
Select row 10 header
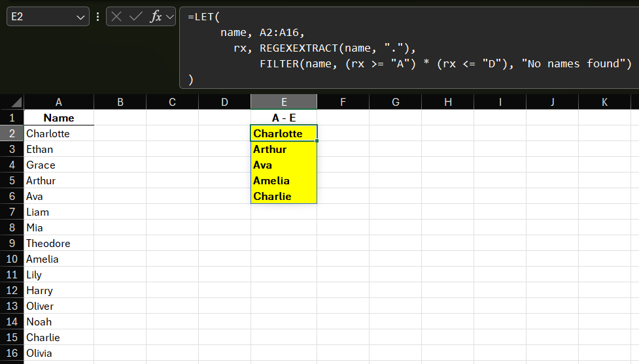tap(12, 259)
